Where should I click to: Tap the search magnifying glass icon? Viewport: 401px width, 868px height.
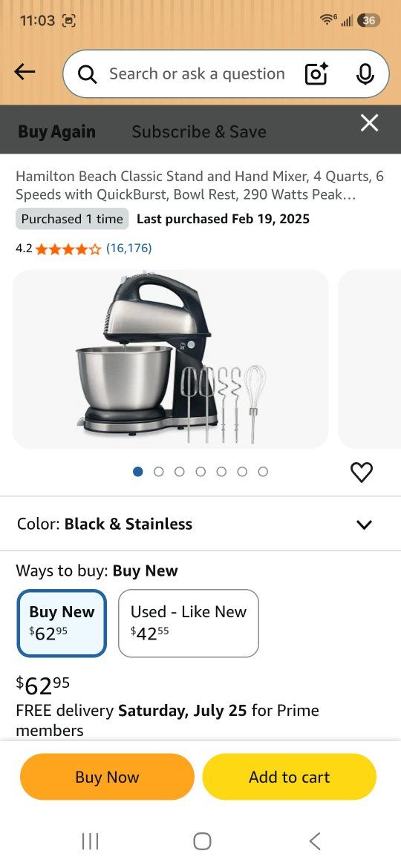click(x=87, y=74)
